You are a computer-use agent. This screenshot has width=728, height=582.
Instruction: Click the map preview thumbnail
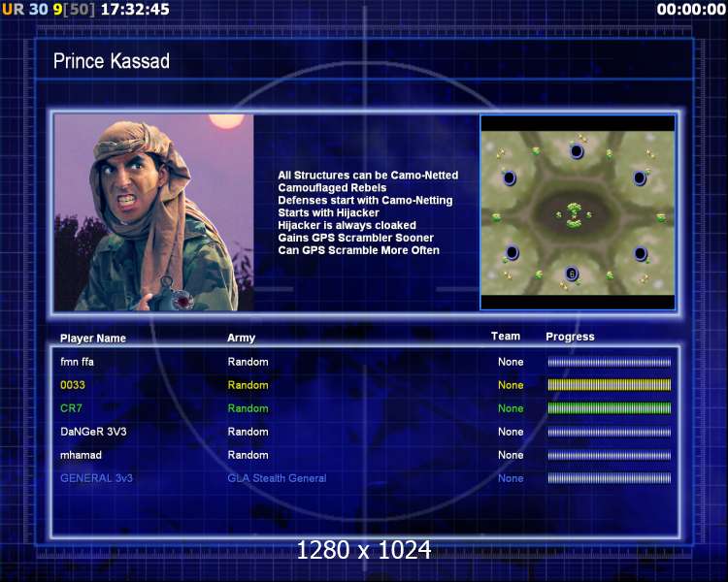coord(578,212)
